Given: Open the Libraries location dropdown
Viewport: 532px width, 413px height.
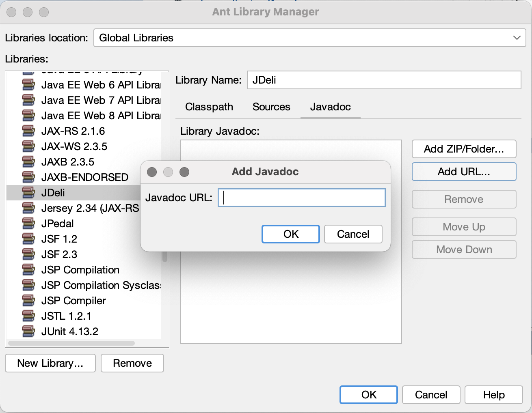Looking at the screenshot, I should click(516, 38).
